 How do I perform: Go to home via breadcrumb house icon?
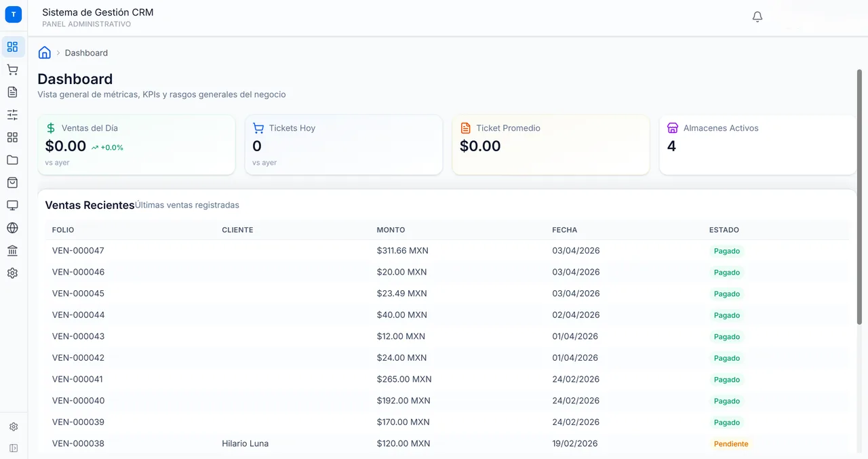pos(45,53)
